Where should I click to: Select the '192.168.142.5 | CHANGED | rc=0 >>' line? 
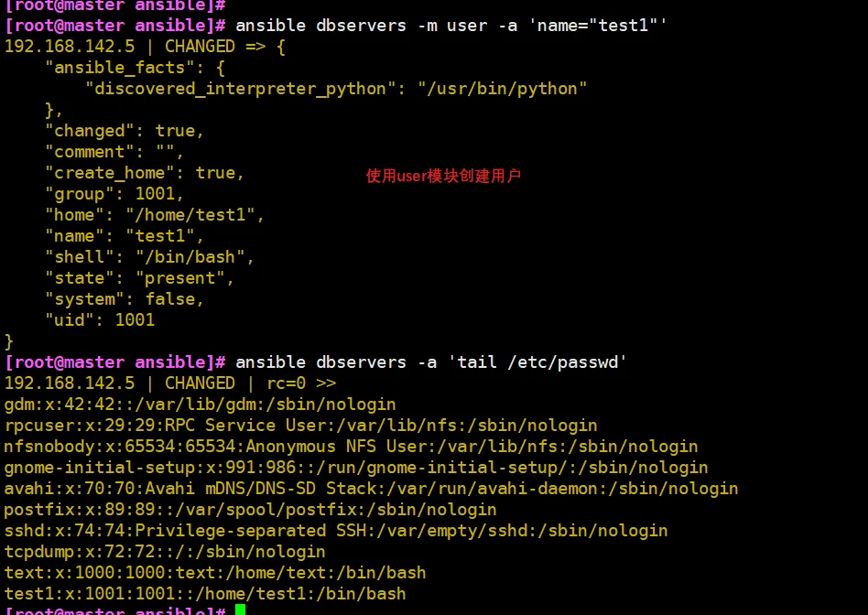tap(170, 383)
